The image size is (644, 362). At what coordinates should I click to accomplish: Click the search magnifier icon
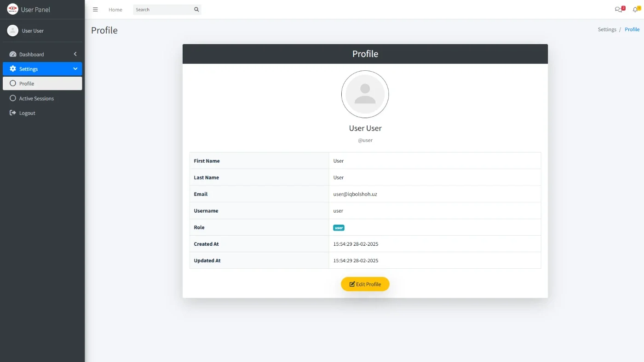pos(196,10)
